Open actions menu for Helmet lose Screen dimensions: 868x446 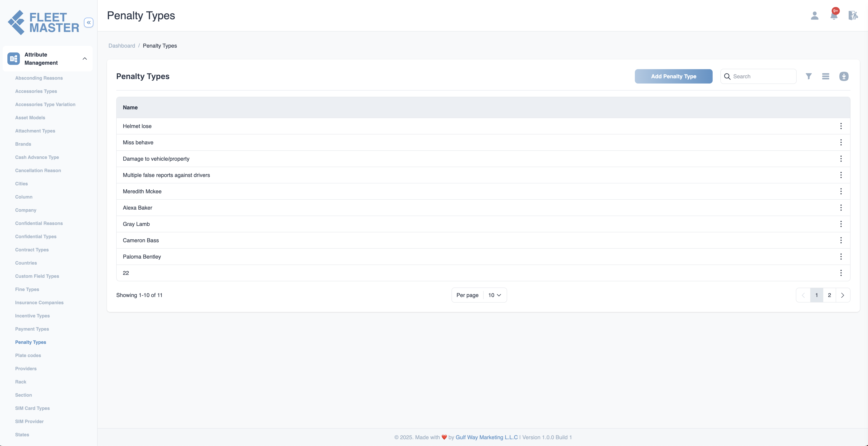click(x=841, y=126)
